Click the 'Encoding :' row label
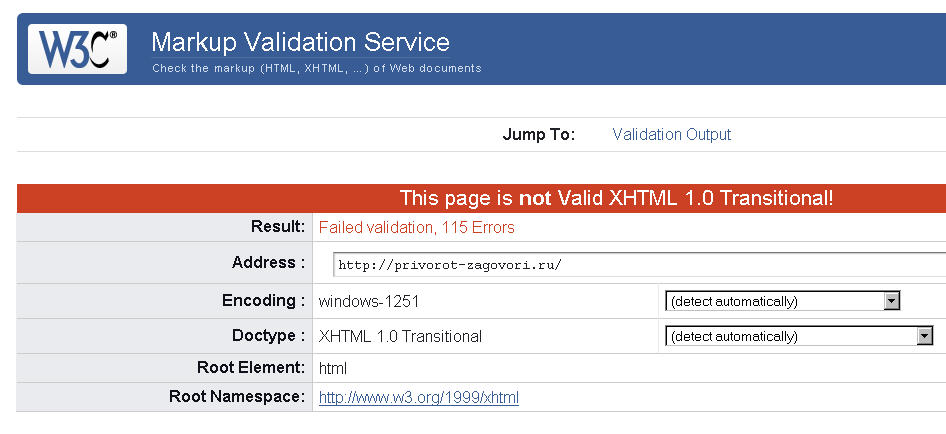 263,301
